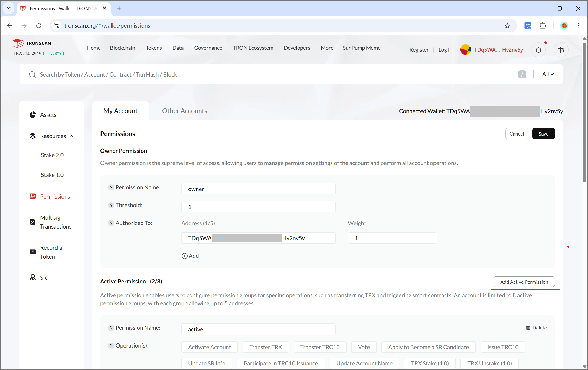Click the Cancel button
The image size is (588, 370).
click(517, 134)
